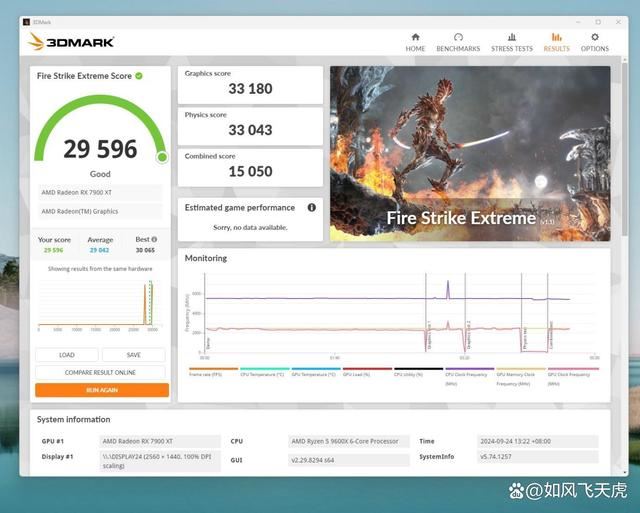Click the Your score value 29 596
The height and width of the screenshot is (513, 640).
click(x=53, y=250)
